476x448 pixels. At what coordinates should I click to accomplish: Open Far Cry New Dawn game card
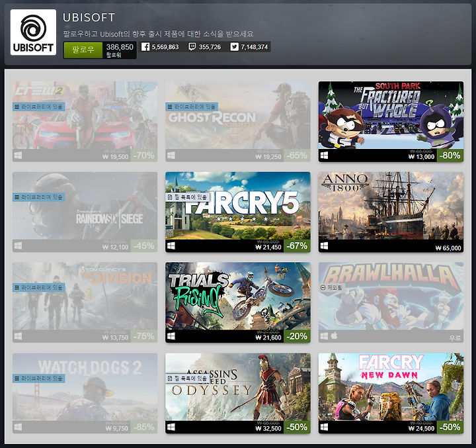click(x=391, y=393)
